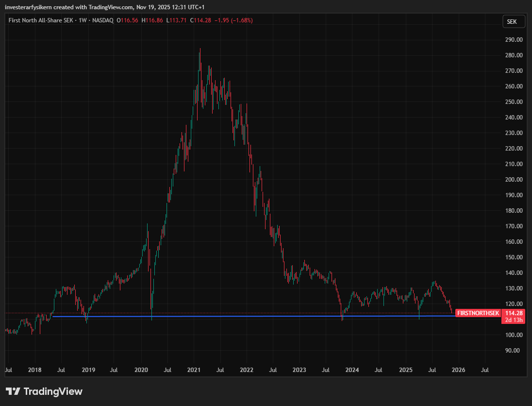The image size is (532, 406).
Task: Click the 2025 time axis label
Action: (406, 370)
